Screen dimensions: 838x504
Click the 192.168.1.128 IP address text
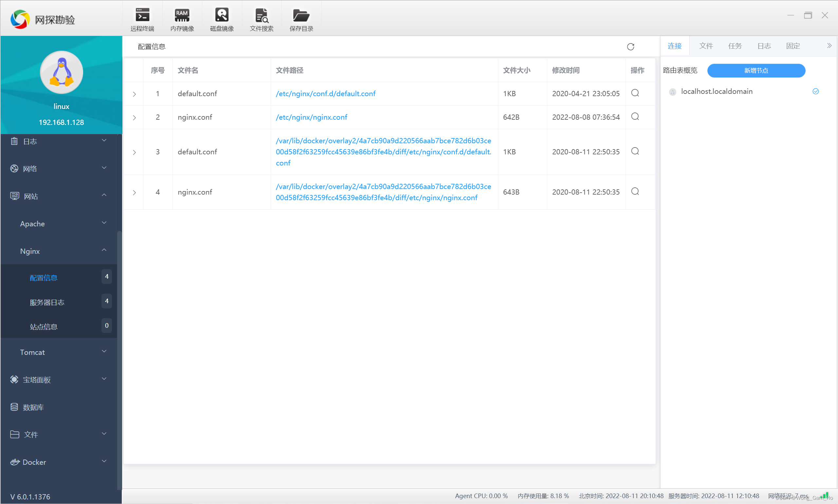click(61, 122)
